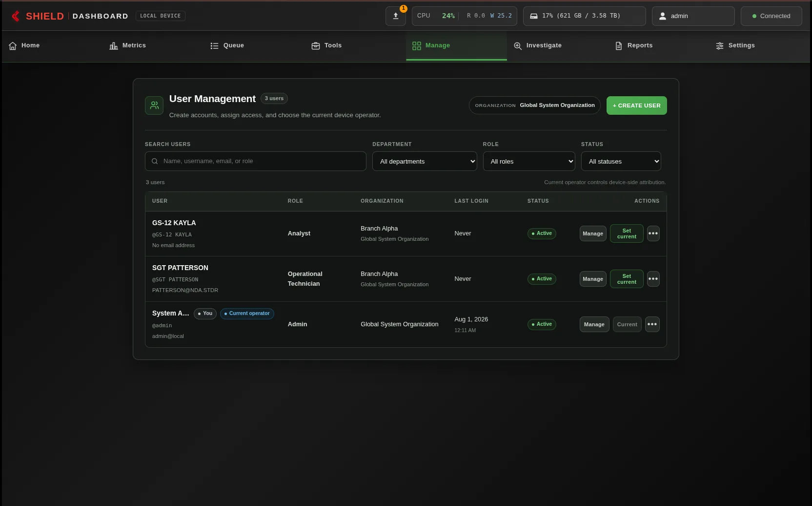
Task: Click Manage for SGT PATTERSON
Action: (x=593, y=279)
